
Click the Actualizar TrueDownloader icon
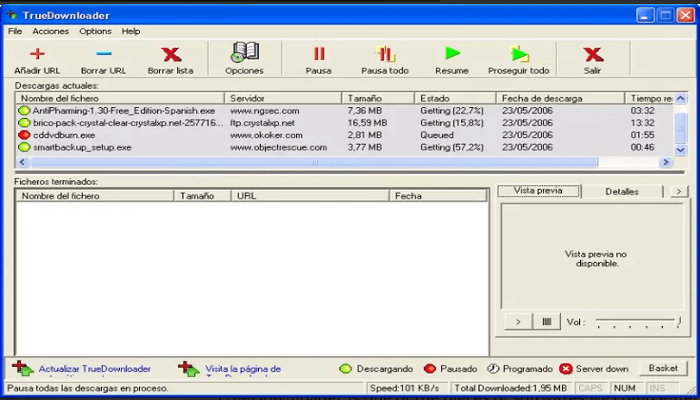[x=23, y=369]
